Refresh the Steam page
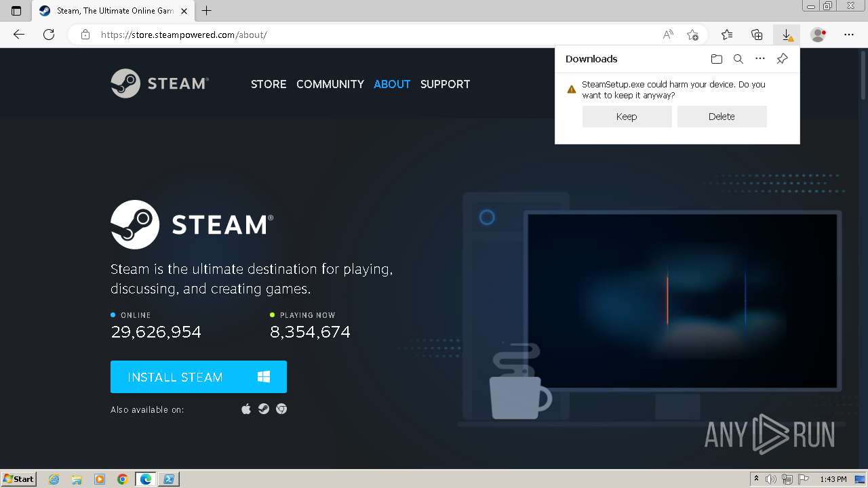This screenshot has height=488, width=868. pyautogui.click(x=49, y=35)
